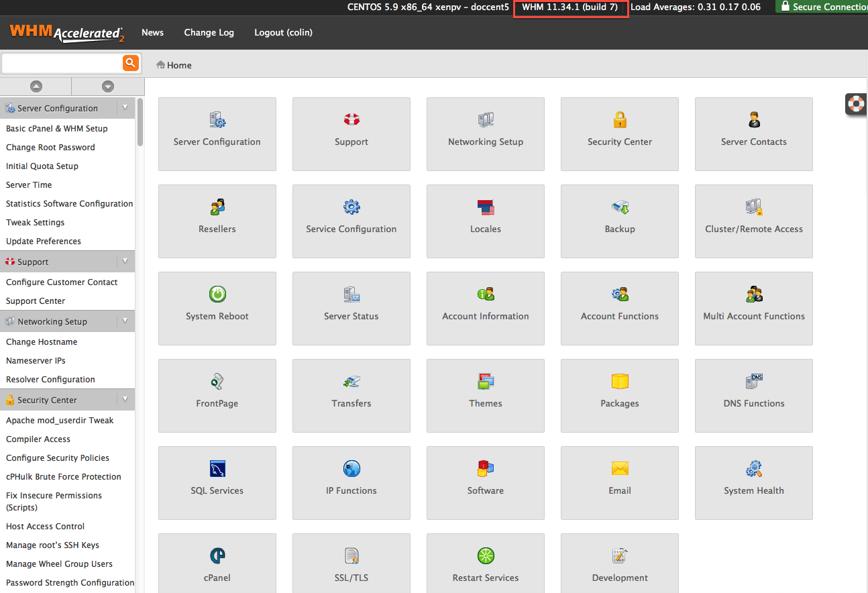The height and width of the screenshot is (593, 868).
Task: Open the System Reboot power tile
Action: (217, 309)
